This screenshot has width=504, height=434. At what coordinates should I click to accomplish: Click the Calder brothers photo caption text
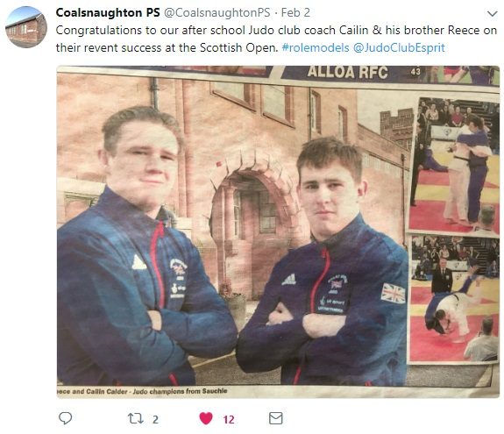tap(142, 391)
